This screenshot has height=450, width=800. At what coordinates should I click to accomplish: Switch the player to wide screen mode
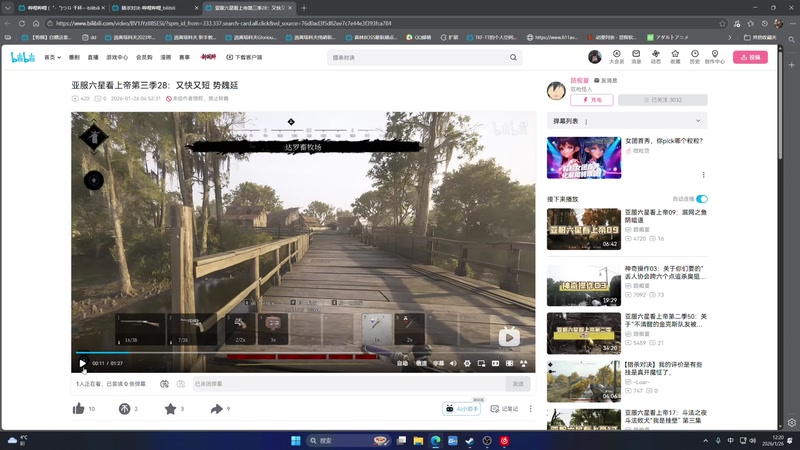(495, 363)
